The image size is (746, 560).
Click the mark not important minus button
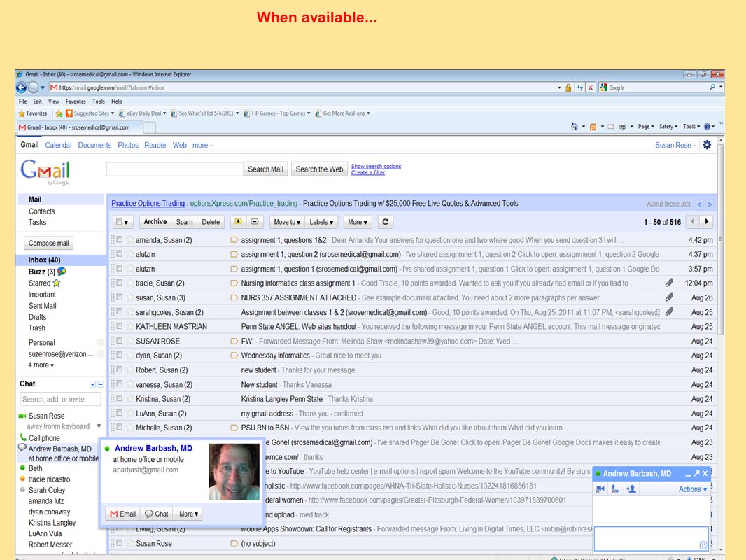tap(255, 221)
